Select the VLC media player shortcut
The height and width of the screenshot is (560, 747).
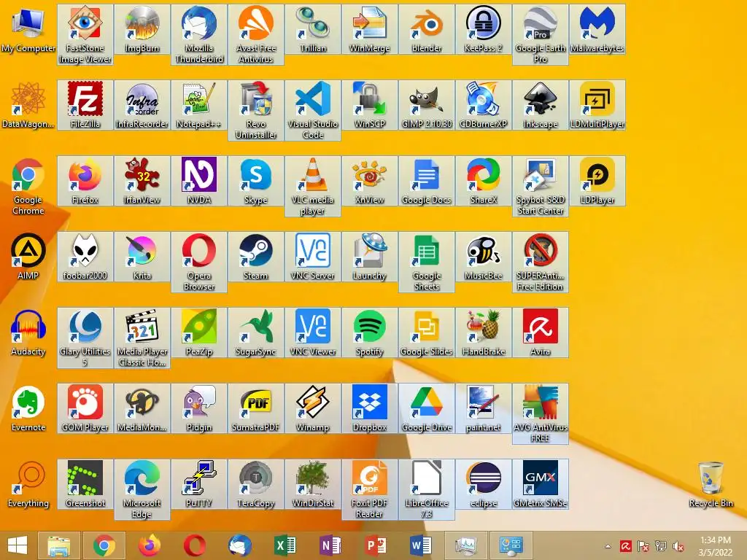click(x=313, y=186)
